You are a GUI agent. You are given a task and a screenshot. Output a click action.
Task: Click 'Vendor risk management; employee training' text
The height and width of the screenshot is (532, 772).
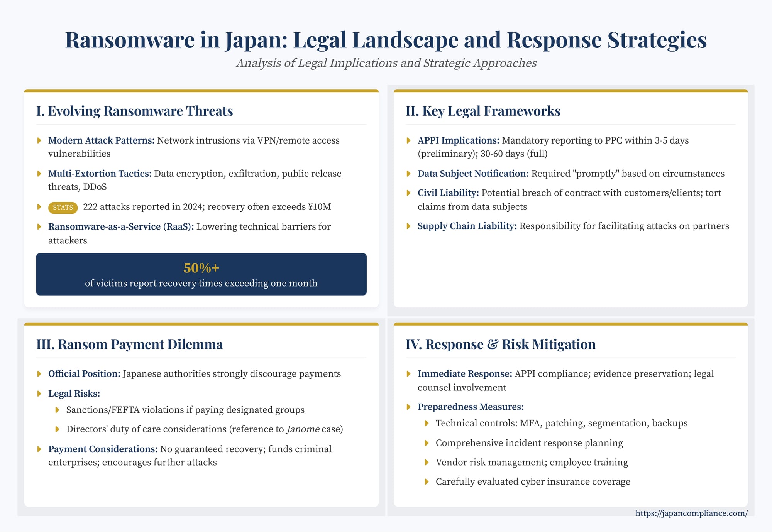[532, 462]
